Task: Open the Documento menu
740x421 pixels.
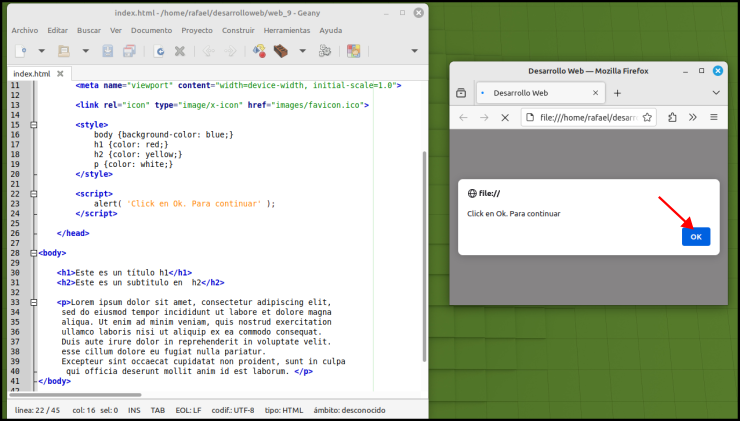Action: pos(151,30)
